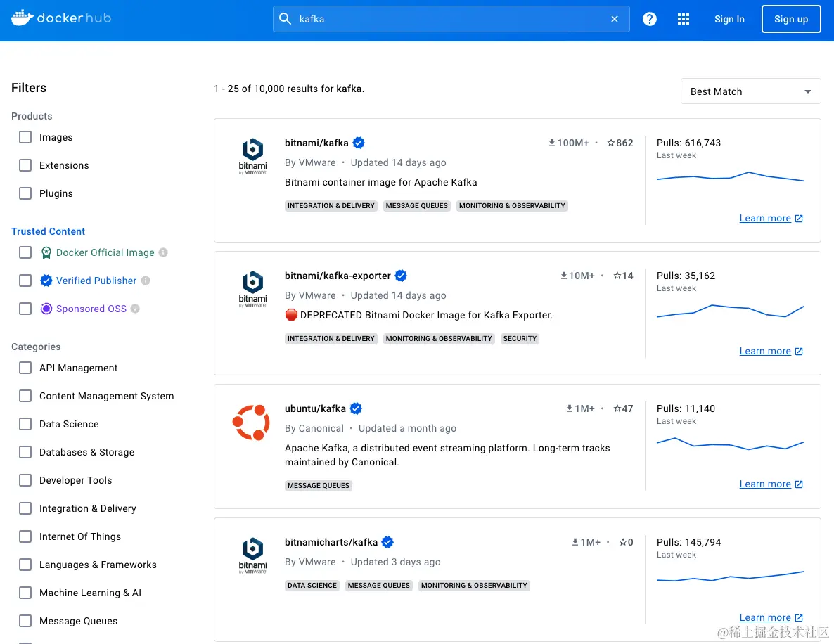Enable the Images product filter

tap(25, 137)
